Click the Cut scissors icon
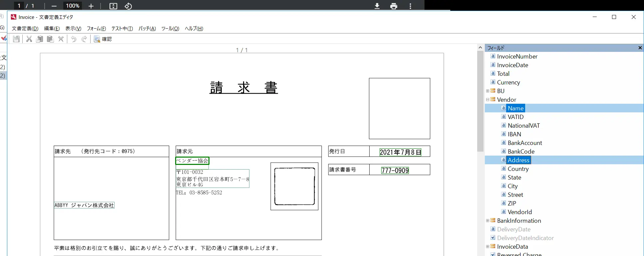Screen dimensions: 644x256 29,39
